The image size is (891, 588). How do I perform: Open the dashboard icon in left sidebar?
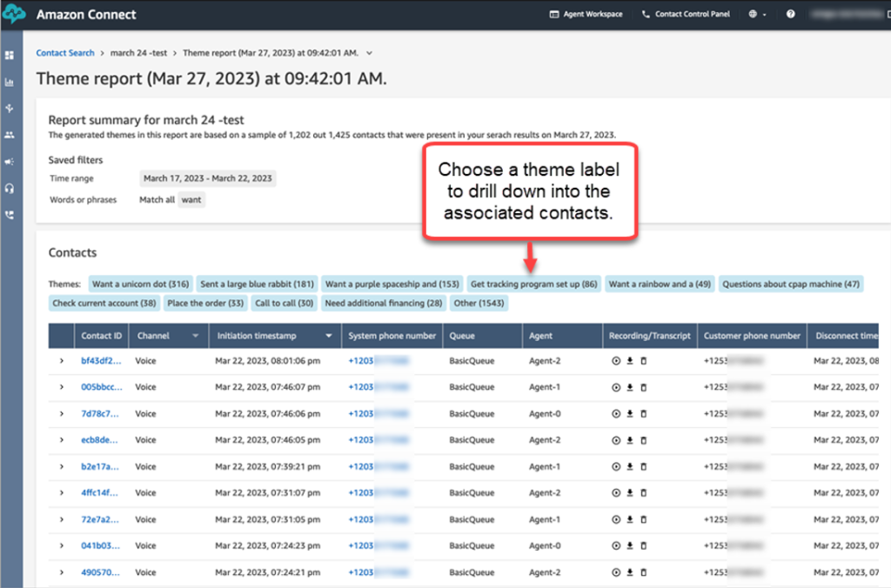10,55
